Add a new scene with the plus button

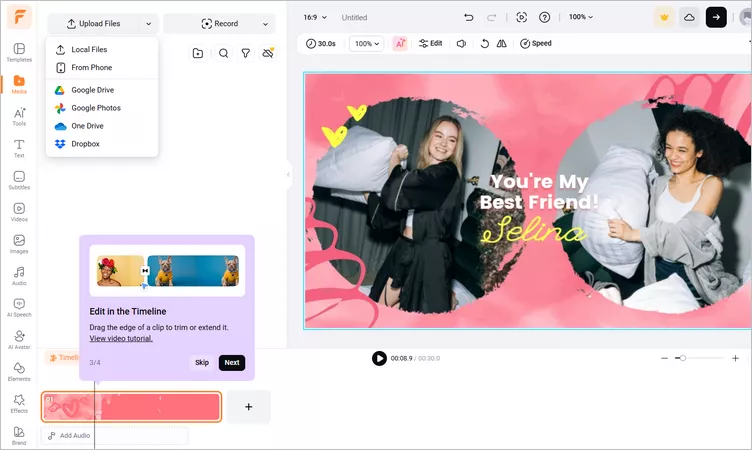248,407
